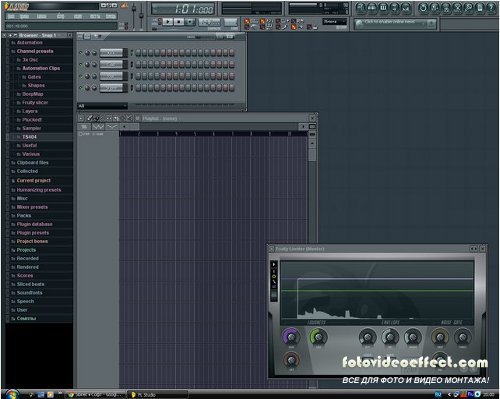Click the purple gain knob in Fruity Limiter
Viewport: 500px width, 399px height.
(291, 337)
